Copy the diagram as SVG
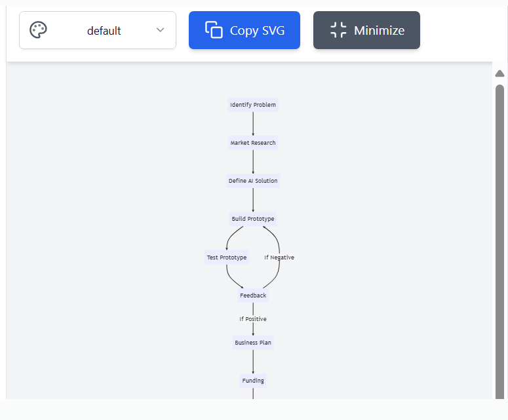Image resolution: width=508 pixels, height=420 pixels. click(244, 30)
